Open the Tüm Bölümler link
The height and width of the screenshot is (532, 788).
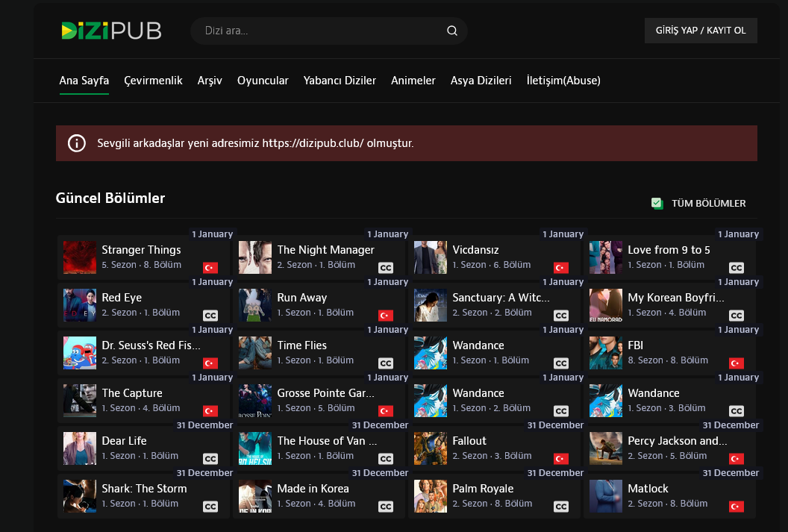pyautogui.click(x=708, y=204)
